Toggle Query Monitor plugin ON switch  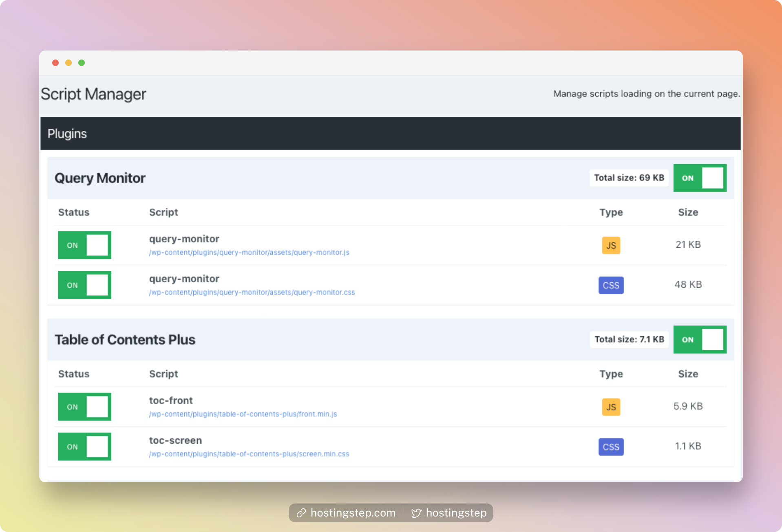coord(700,178)
